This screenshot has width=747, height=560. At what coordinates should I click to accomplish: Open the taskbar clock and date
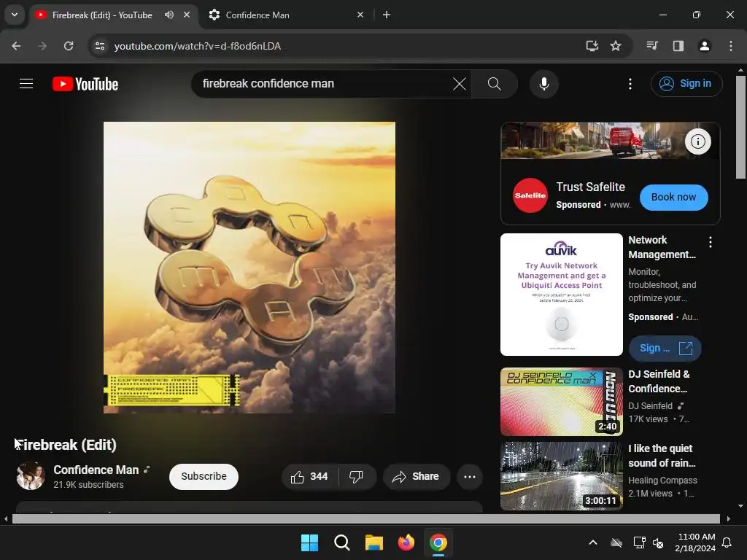point(695,542)
